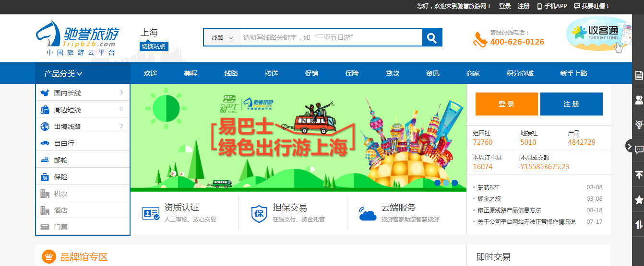Click the 易巴士 green Shanghai banner
The image size is (644, 266).
[298, 138]
